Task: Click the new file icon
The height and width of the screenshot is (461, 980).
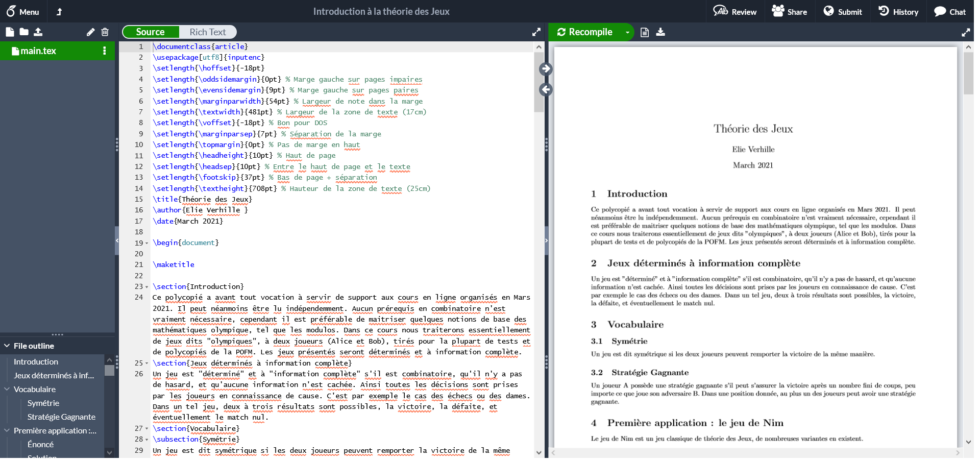Action: [x=10, y=32]
